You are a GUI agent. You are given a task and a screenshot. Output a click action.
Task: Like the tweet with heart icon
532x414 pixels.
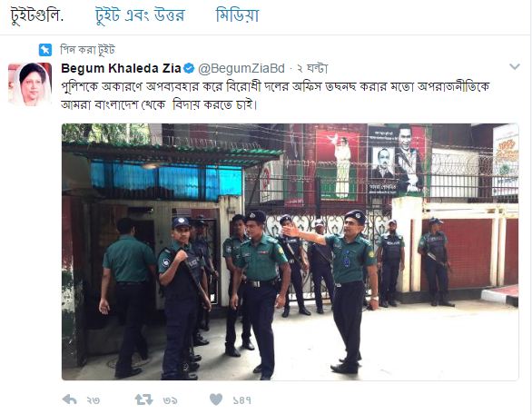pos(216,399)
